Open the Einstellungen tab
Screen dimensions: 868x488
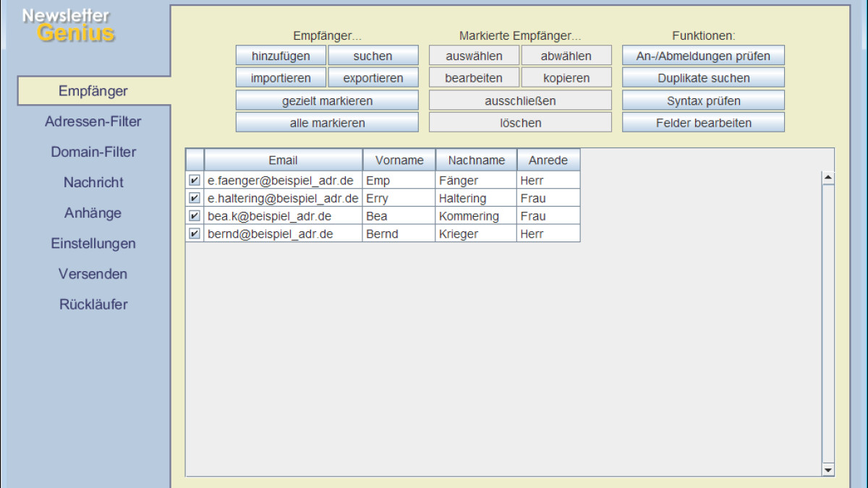pyautogui.click(x=93, y=244)
